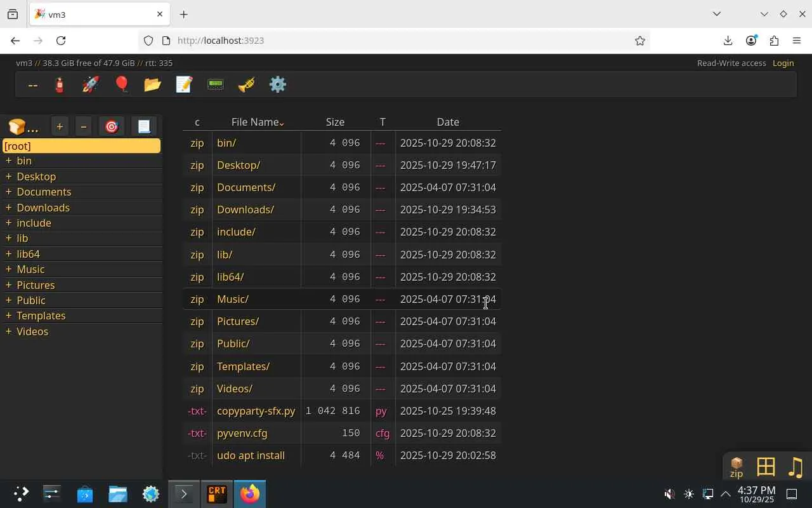
Task: Click the zip package download button at the bottom right
Action: [x=737, y=467]
